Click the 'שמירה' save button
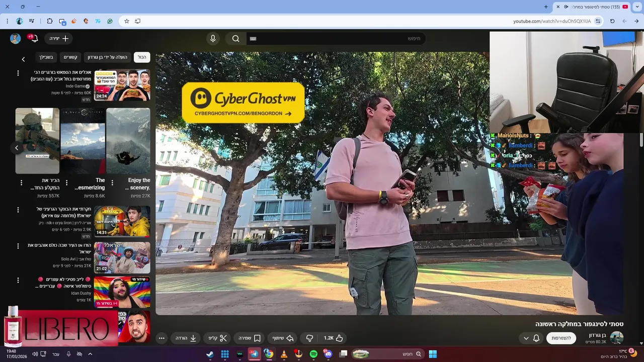This screenshot has width=644, height=362. [250, 338]
